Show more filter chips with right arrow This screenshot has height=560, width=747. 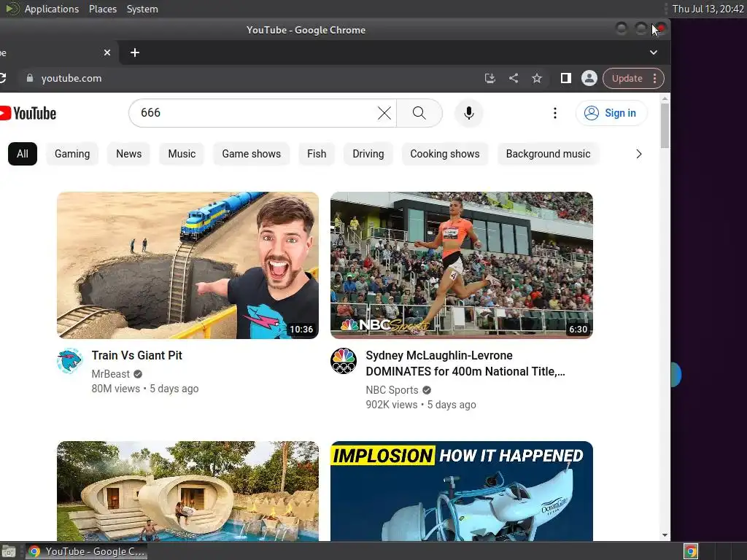pyautogui.click(x=639, y=154)
